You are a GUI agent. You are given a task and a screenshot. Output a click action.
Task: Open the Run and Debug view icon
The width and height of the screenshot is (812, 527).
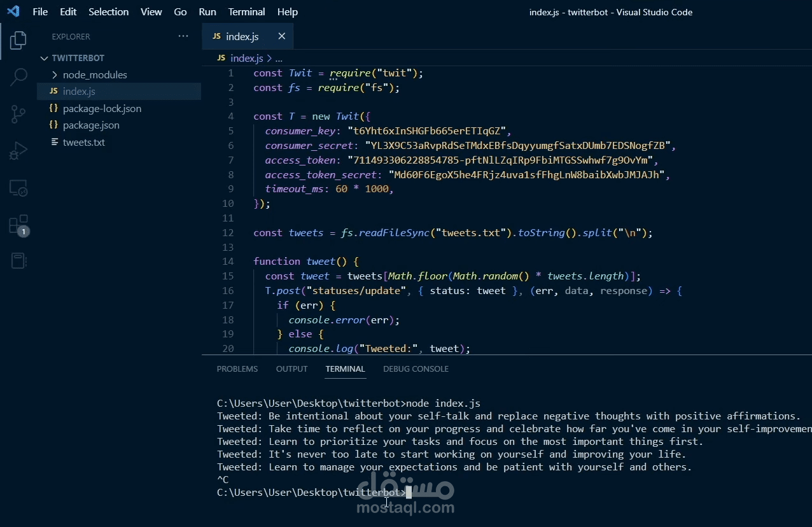[18, 151]
